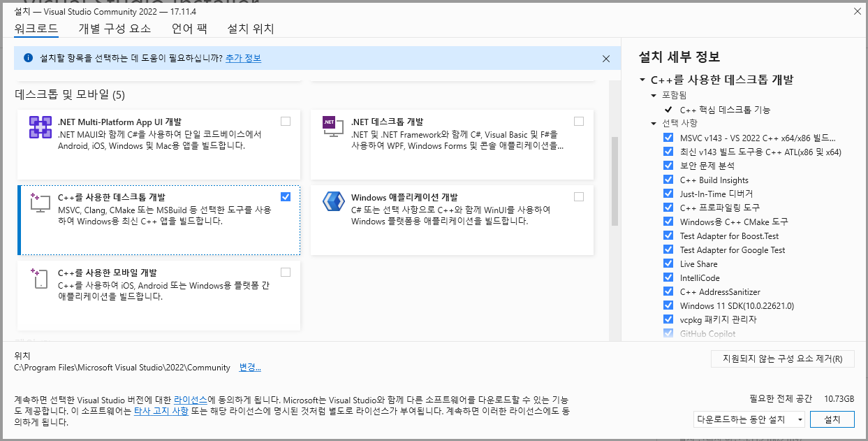This screenshot has width=868, height=441.
Task: Open the 추가 정보 link
Action: [243, 58]
